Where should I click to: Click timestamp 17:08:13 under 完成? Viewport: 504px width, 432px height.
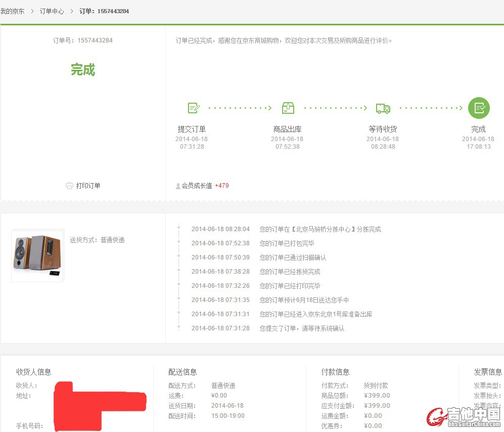[x=479, y=147]
